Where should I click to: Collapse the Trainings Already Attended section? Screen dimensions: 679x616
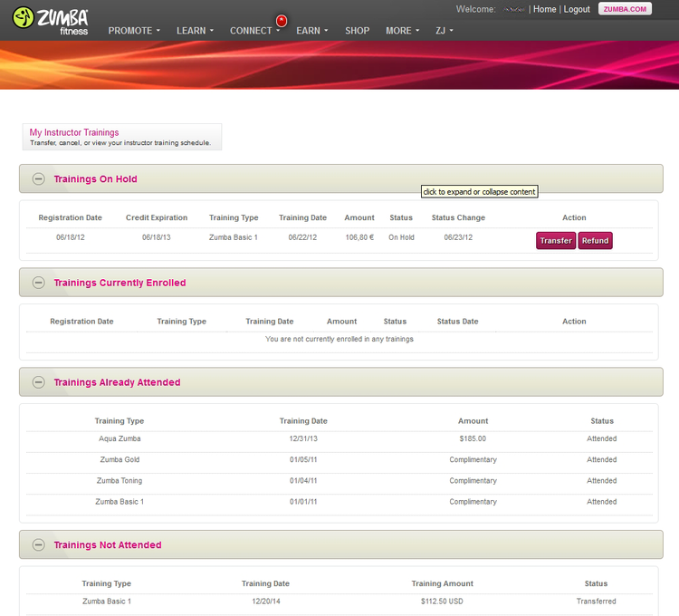pos(39,382)
